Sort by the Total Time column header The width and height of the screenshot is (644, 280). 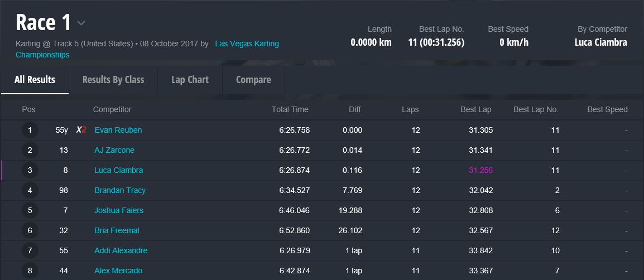point(290,109)
